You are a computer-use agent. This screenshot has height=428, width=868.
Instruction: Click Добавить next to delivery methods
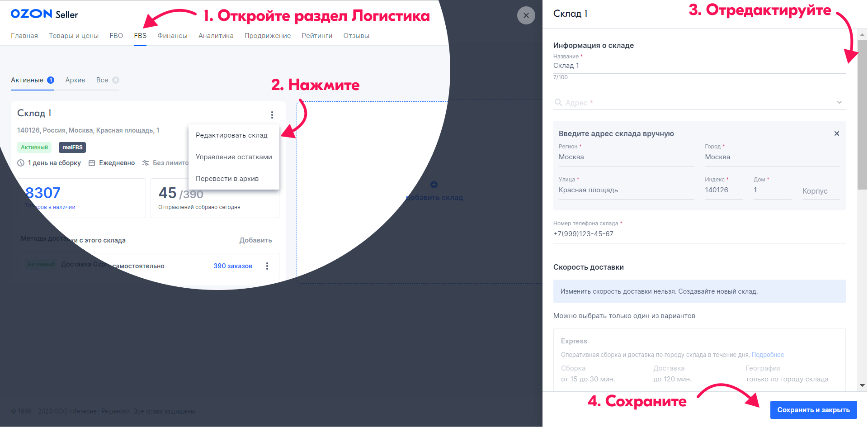click(255, 240)
